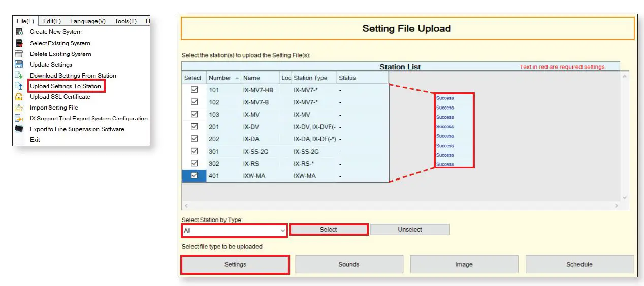Click the Import Setting File icon
The image size is (644, 286).
(19, 108)
